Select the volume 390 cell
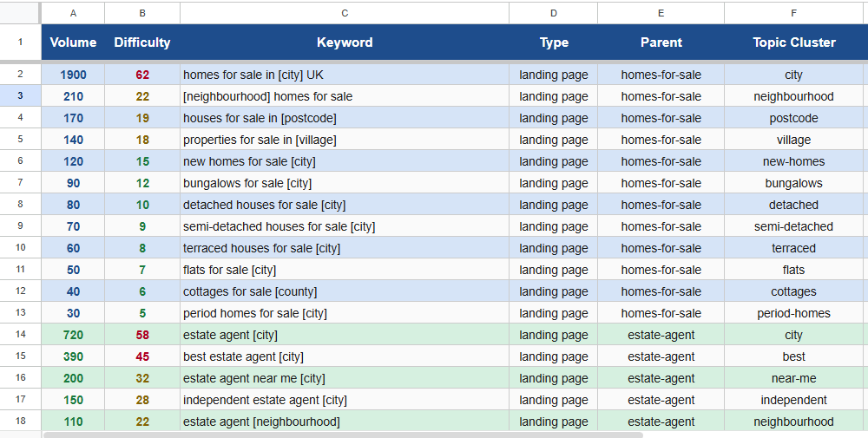 tap(73, 356)
